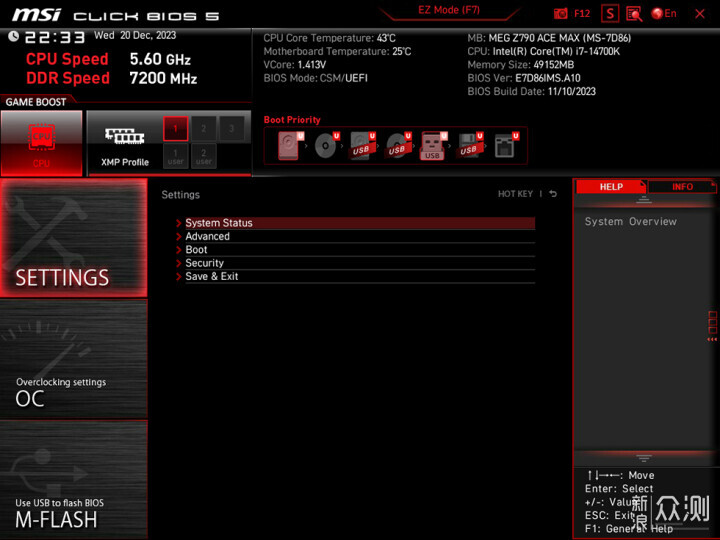Click the GAME BOOST label
Screen dimensions: 720x540
36,102
